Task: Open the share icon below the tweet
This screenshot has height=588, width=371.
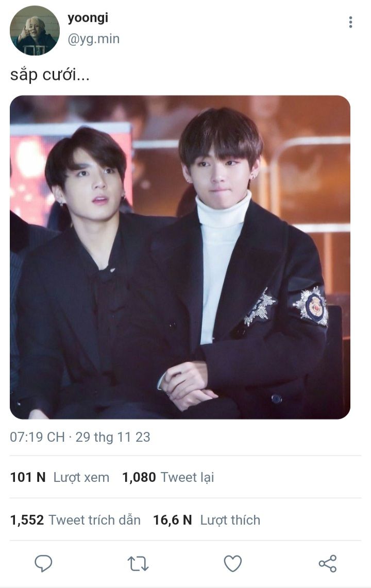Action: tap(328, 563)
